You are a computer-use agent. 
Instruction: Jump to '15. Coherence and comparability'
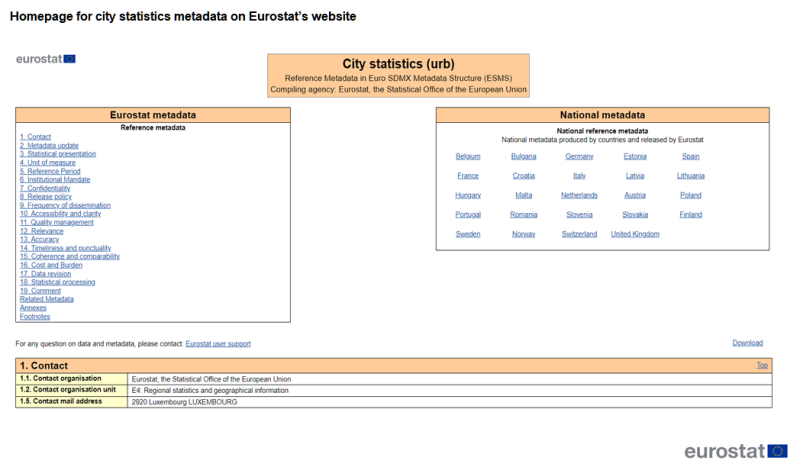pyautogui.click(x=70, y=257)
